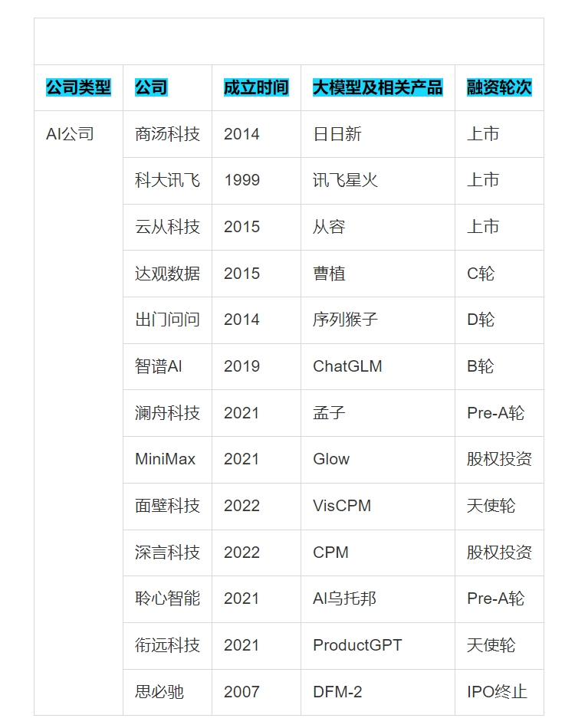Click the 成立时间 column header
575x728 pixels.
pos(256,87)
